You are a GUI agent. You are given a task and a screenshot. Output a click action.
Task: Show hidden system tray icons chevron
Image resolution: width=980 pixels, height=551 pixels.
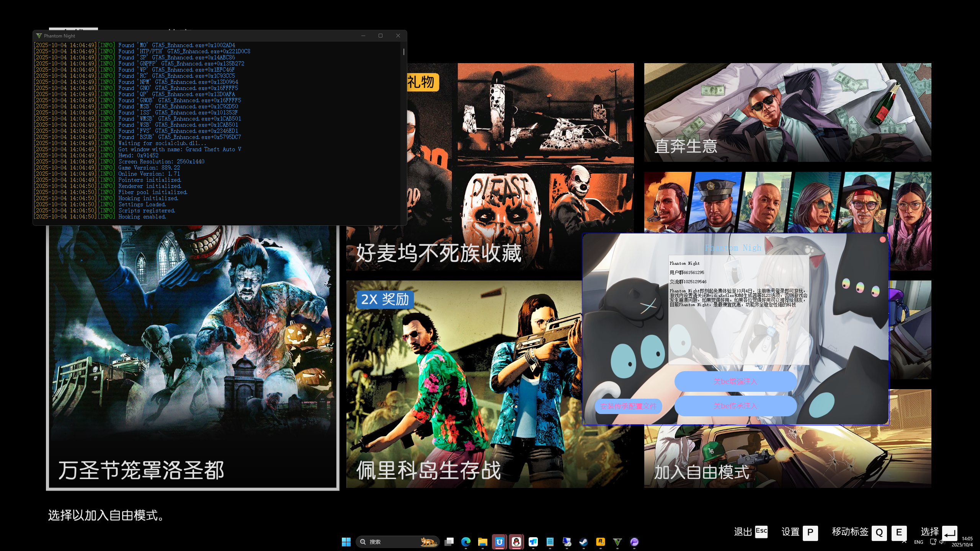(x=904, y=542)
